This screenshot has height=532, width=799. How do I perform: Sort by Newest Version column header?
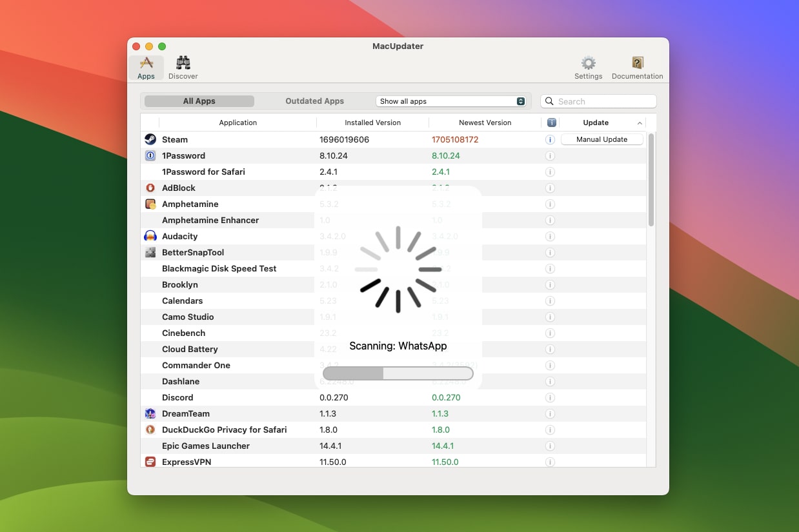pyautogui.click(x=485, y=123)
